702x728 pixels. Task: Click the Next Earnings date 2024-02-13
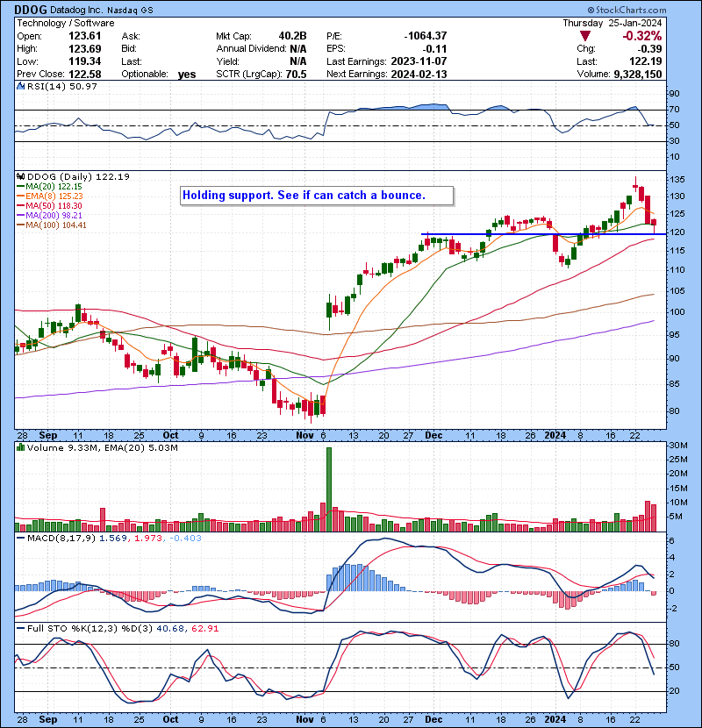(x=419, y=75)
